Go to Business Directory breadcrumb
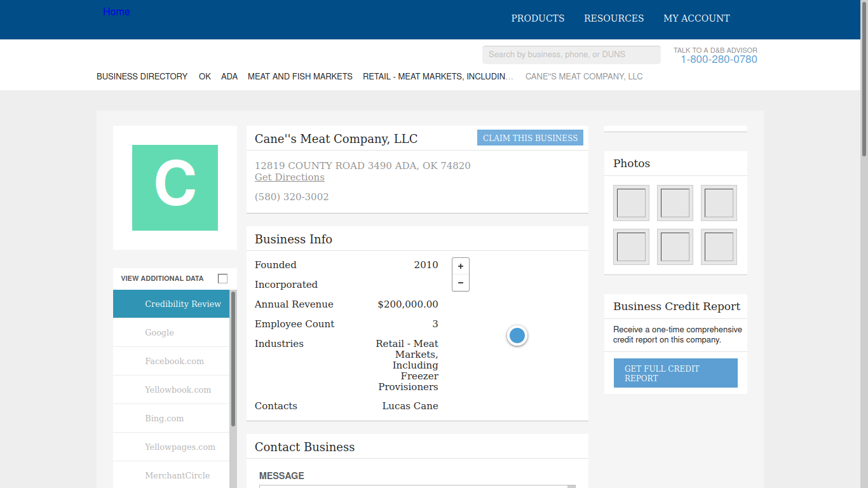This screenshot has height=488, width=868. pyautogui.click(x=142, y=76)
